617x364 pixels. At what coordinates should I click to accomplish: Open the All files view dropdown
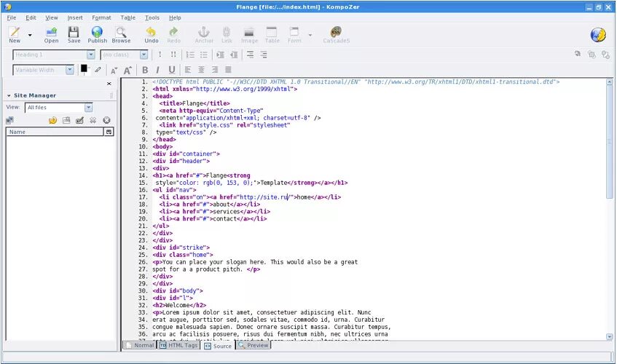click(x=58, y=107)
